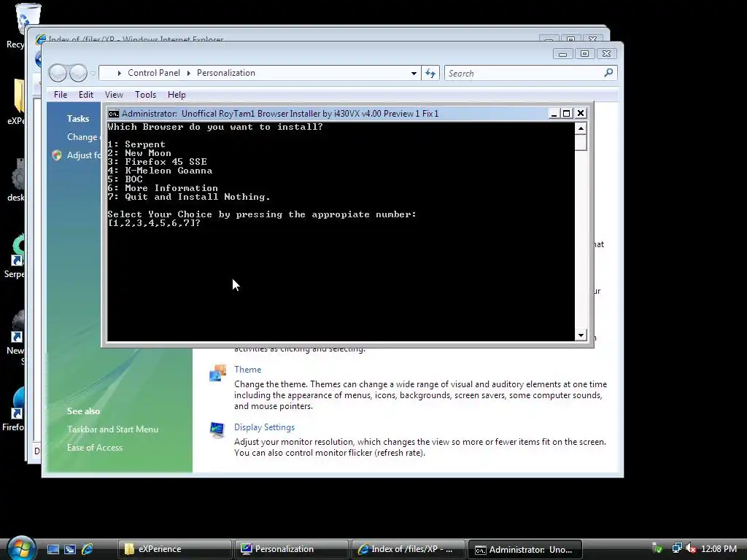Click console scrollbar down arrow

pos(581,335)
